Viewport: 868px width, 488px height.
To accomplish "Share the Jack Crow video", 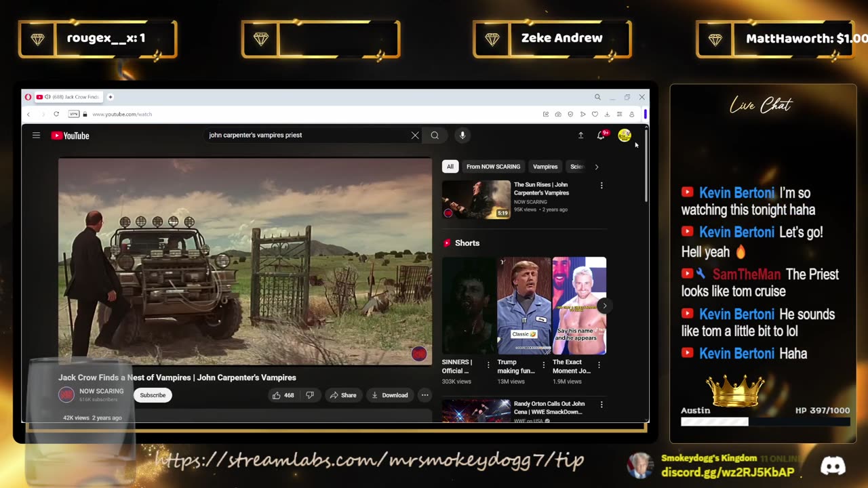I will (x=342, y=395).
